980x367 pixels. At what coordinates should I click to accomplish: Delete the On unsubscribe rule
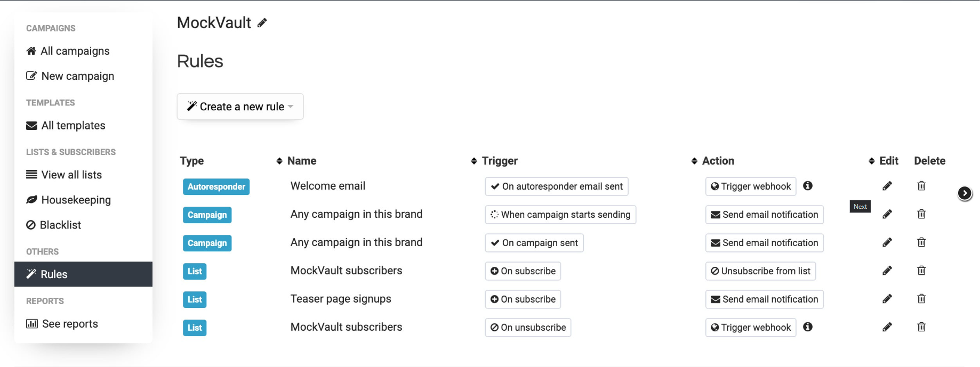point(921,327)
